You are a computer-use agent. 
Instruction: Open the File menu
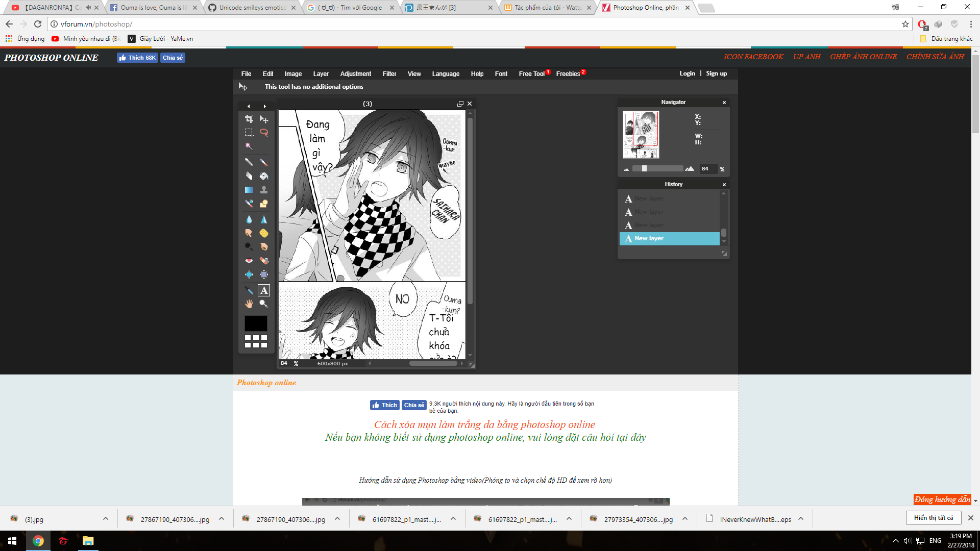246,74
